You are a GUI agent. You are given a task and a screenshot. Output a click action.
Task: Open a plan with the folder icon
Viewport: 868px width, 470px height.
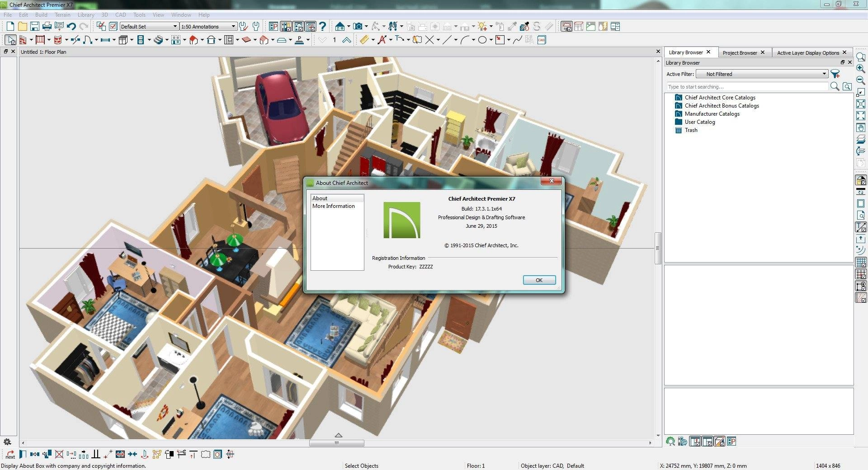tap(22, 26)
